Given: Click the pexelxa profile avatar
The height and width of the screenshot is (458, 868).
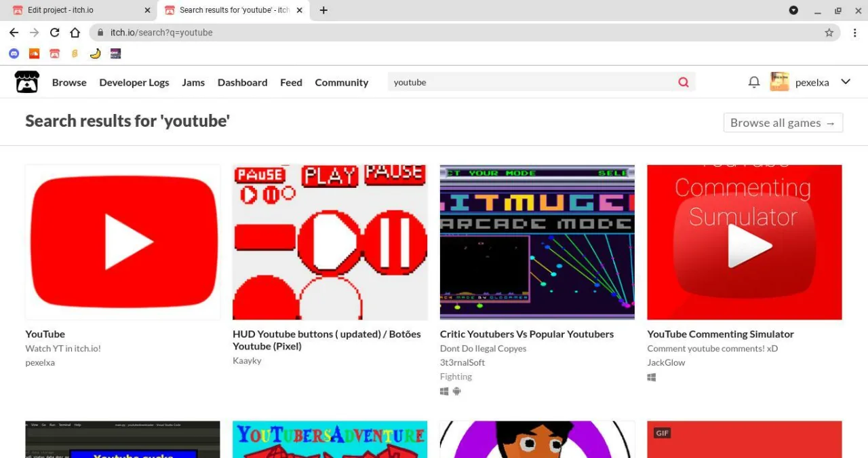Looking at the screenshot, I should click(779, 82).
